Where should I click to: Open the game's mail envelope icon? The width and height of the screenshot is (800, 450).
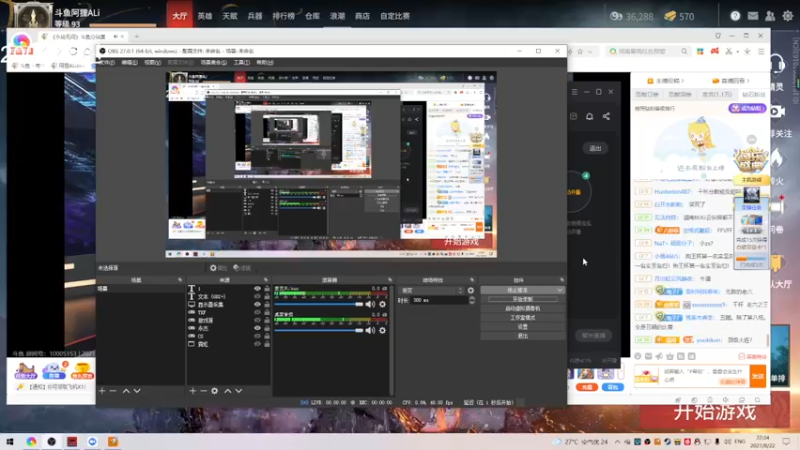pyautogui.click(x=753, y=16)
